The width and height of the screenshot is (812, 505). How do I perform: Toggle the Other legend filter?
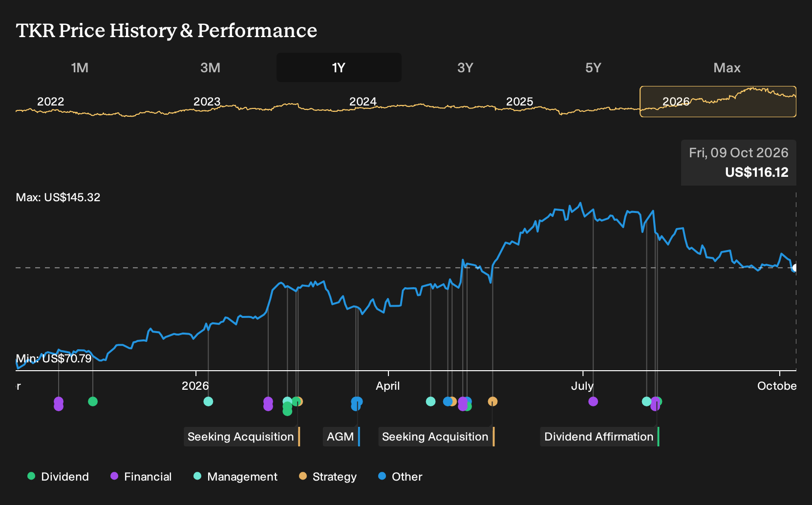tap(400, 477)
